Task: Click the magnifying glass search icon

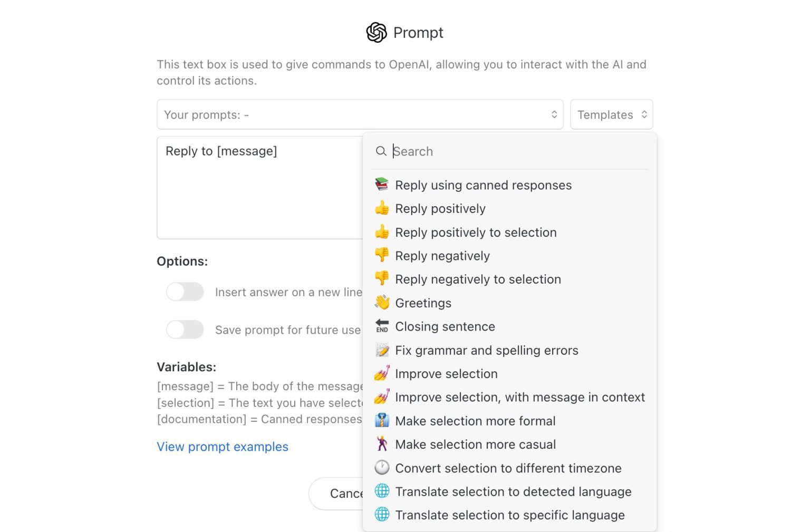Action: click(x=381, y=151)
